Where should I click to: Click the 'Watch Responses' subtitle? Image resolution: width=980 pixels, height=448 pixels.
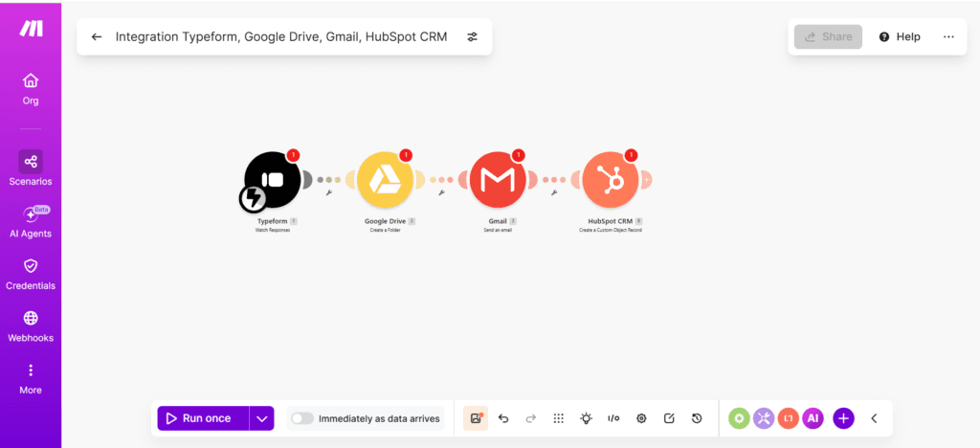273,230
